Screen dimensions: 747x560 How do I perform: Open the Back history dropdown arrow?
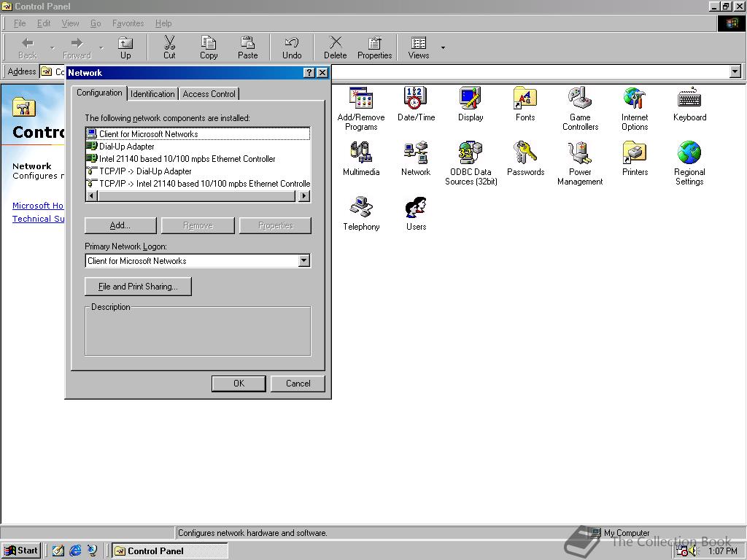[x=53, y=47]
